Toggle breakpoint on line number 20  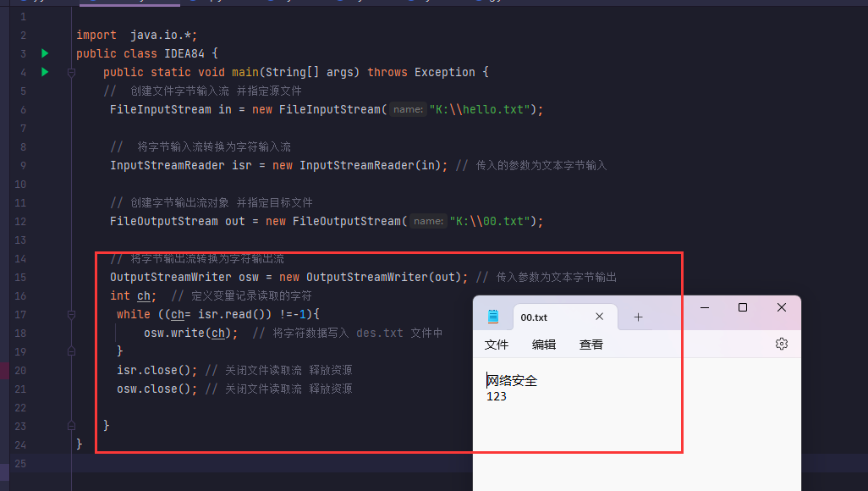(20, 370)
